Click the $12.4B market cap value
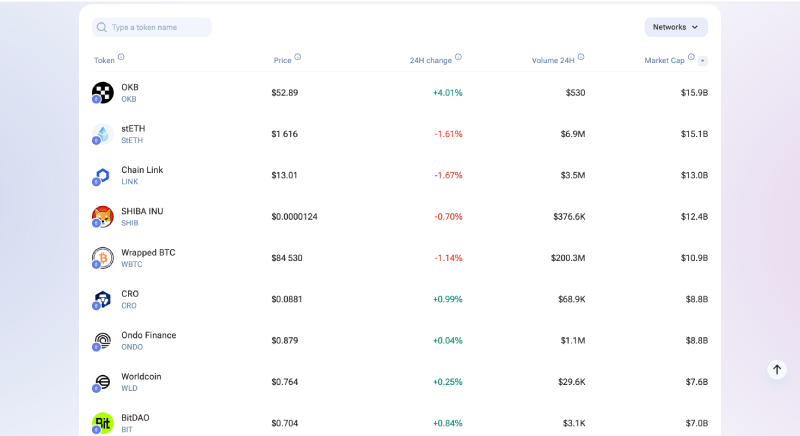This screenshot has height=436, width=800. coord(694,217)
